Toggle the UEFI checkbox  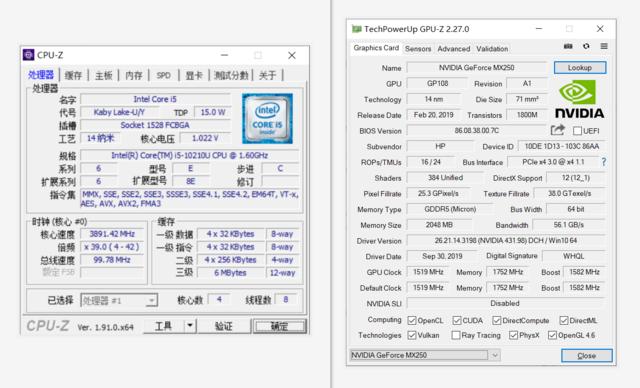click(x=577, y=131)
